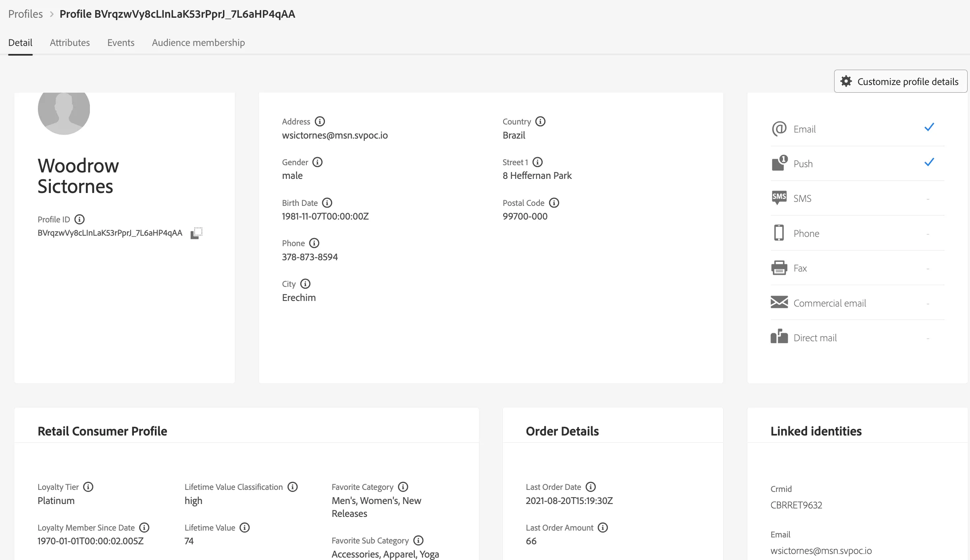Click the Email channel at-sign icon
Viewport: 970px width, 560px height.
(779, 129)
